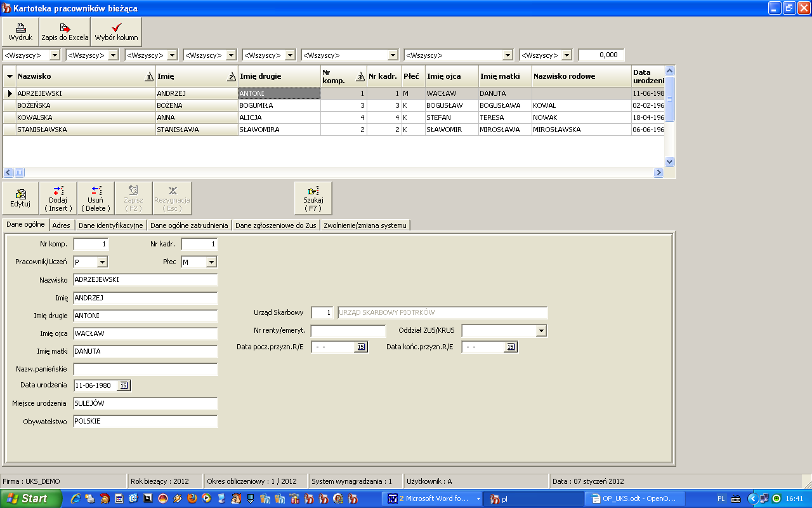Click the SŁAWOMIRA cell
The width and height of the screenshot is (812, 508).
point(279,130)
